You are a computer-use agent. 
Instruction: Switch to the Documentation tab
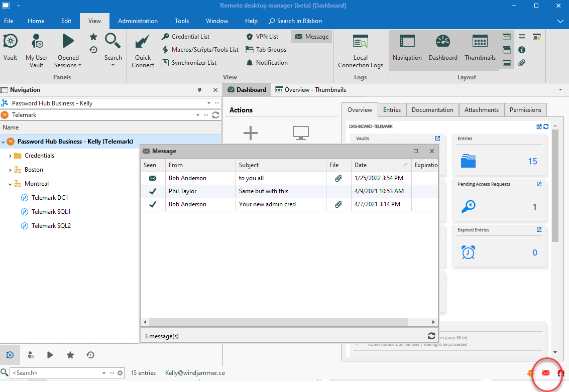coord(432,110)
